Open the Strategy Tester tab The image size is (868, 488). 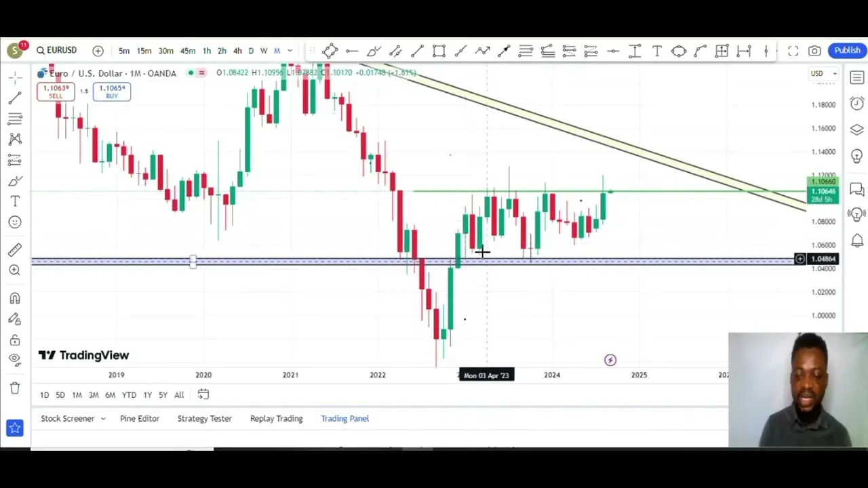(204, 419)
